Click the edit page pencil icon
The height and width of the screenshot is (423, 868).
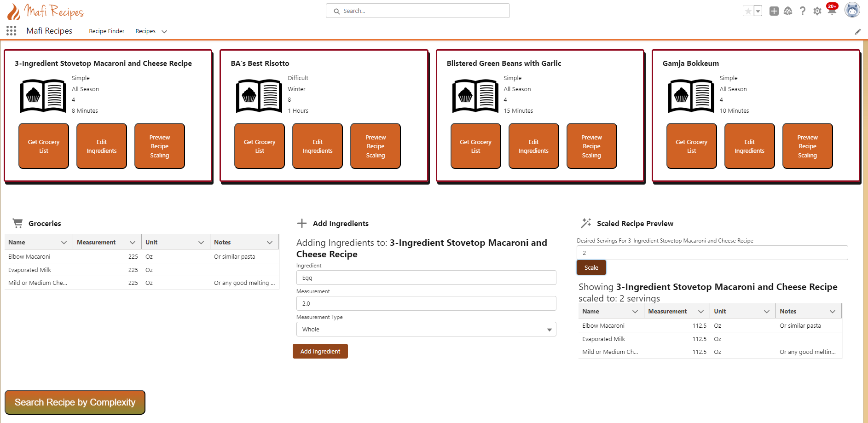(x=858, y=32)
